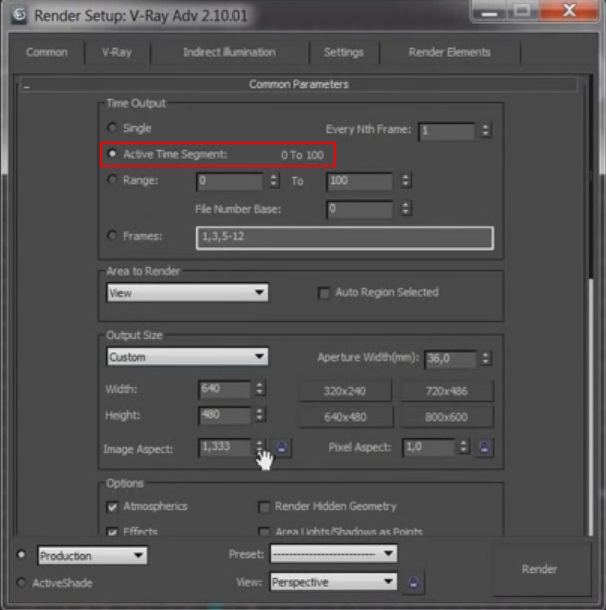Toggle the Atmospherics checkbox
The width and height of the screenshot is (606, 610).
[112, 506]
